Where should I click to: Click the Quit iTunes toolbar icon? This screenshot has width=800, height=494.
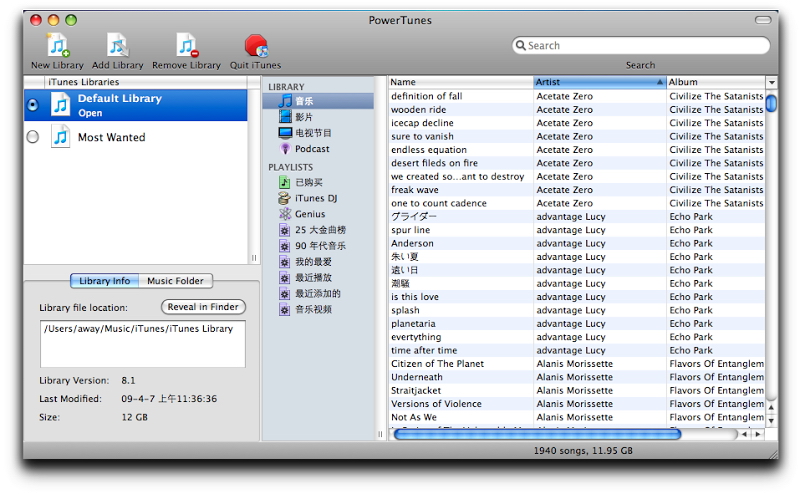pos(255,46)
